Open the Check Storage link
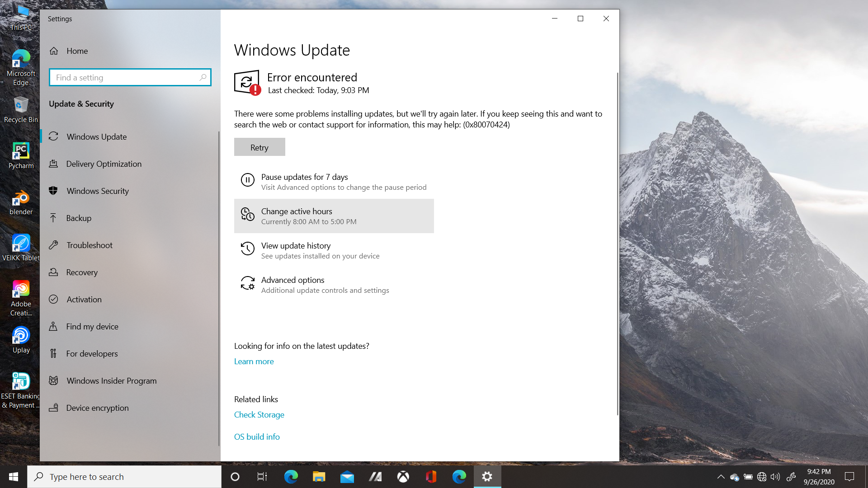 tap(259, 415)
